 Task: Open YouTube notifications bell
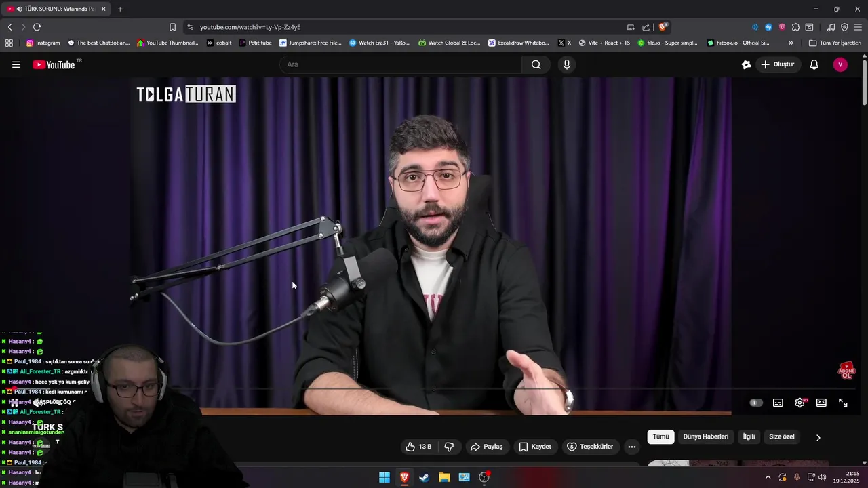(814, 64)
